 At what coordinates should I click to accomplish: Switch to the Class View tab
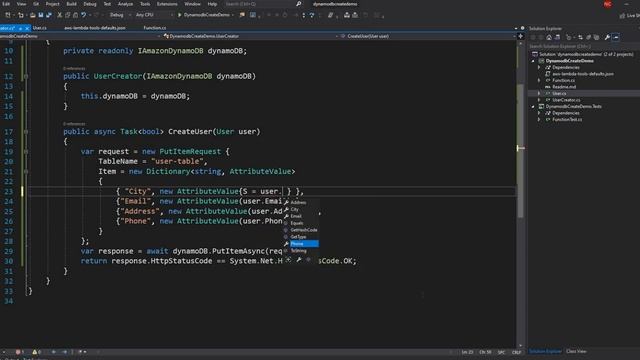(x=576, y=351)
